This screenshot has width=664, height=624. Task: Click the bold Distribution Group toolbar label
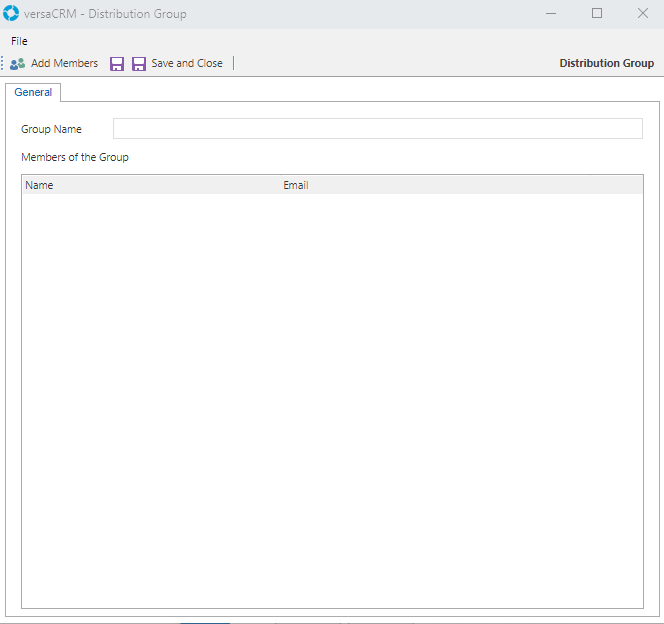[606, 63]
